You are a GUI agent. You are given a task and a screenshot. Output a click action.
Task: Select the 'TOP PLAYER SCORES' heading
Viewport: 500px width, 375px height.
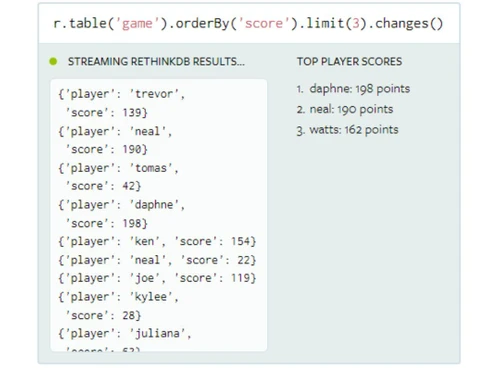pyautogui.click(x=349, y=62)
